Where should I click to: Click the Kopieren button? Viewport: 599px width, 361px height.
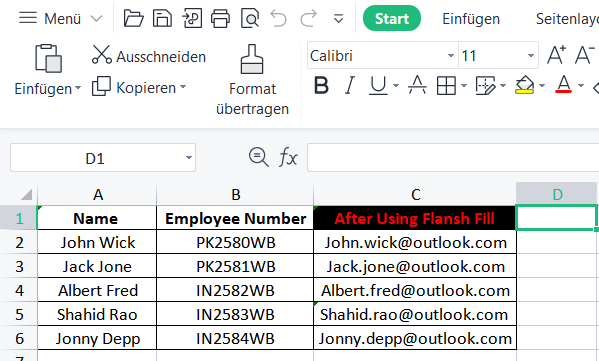tap(134, 87)
